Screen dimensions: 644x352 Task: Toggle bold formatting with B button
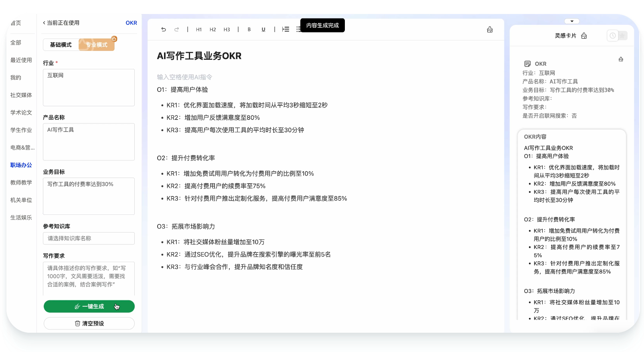pos(249,29)
